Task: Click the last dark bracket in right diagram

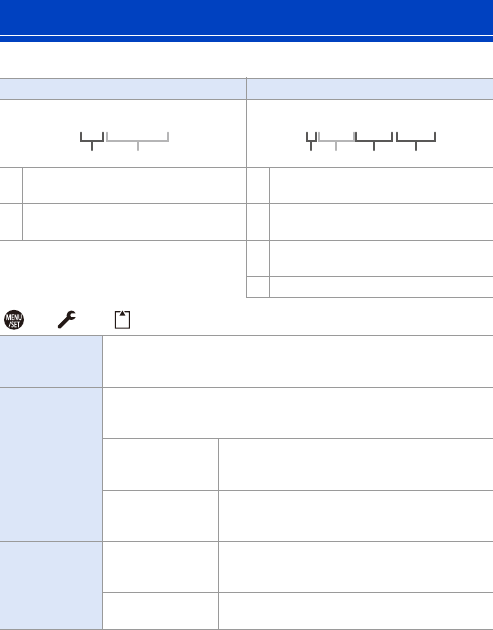Action: [416, 141]
